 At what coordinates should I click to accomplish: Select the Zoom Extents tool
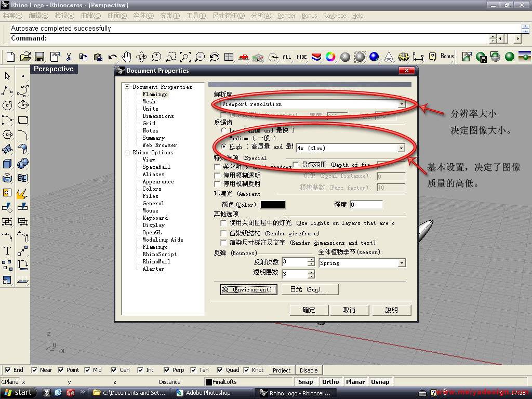[185, 57]
